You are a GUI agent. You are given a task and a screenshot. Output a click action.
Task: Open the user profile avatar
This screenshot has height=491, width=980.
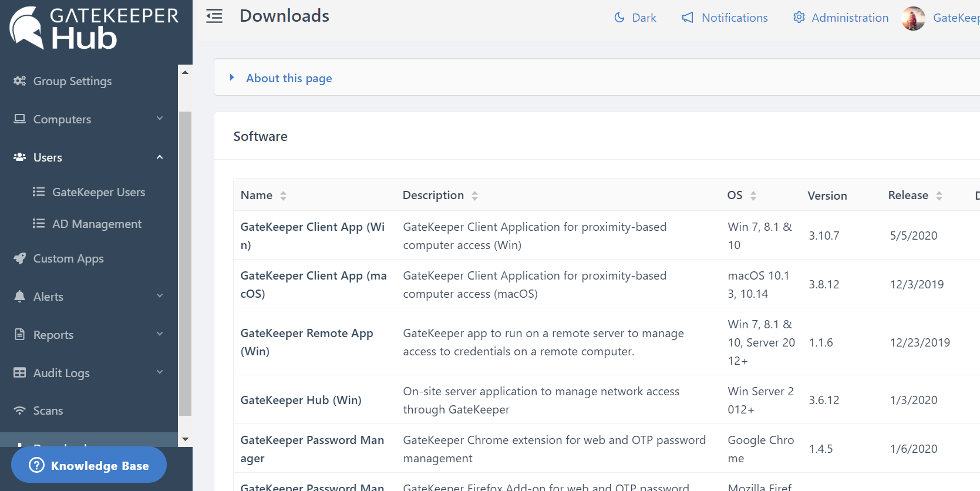point(913,18)
